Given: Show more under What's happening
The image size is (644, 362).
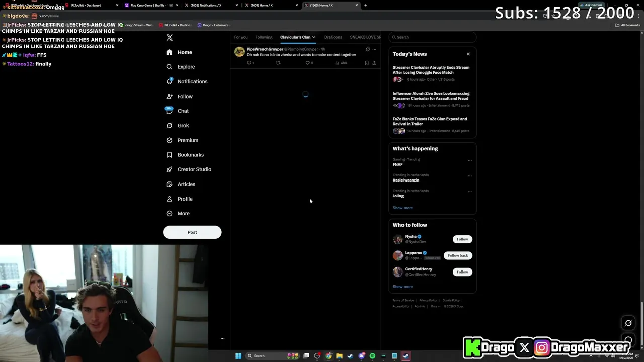Looking at the screenshot, I should coord(403,208).
